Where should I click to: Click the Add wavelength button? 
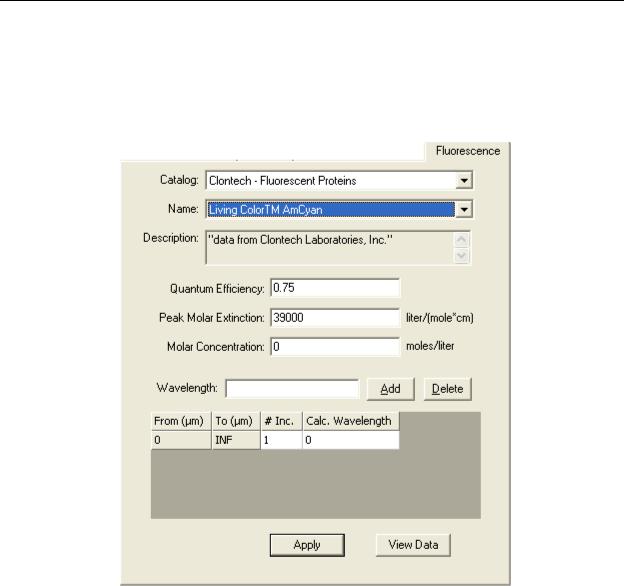[390, 389]
